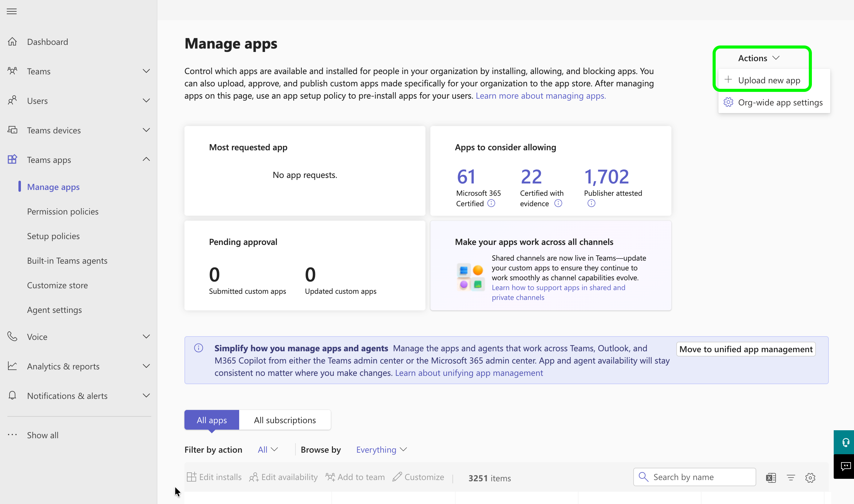Switch to All subscriptions tab

285,420
